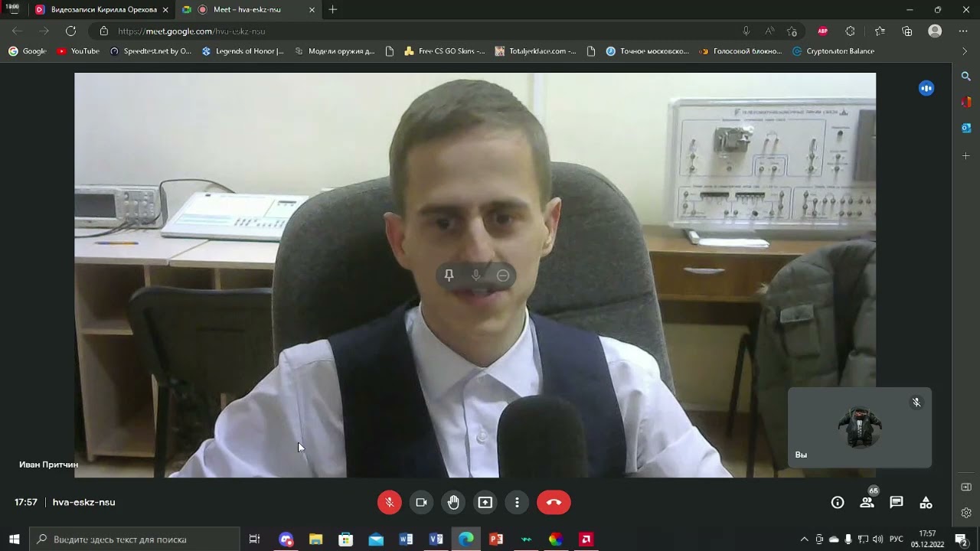Image resolution: width=980 pixels, height=551 pixels.
Task: Open the YouTube bookmark
Action: [x=78, y=51]
